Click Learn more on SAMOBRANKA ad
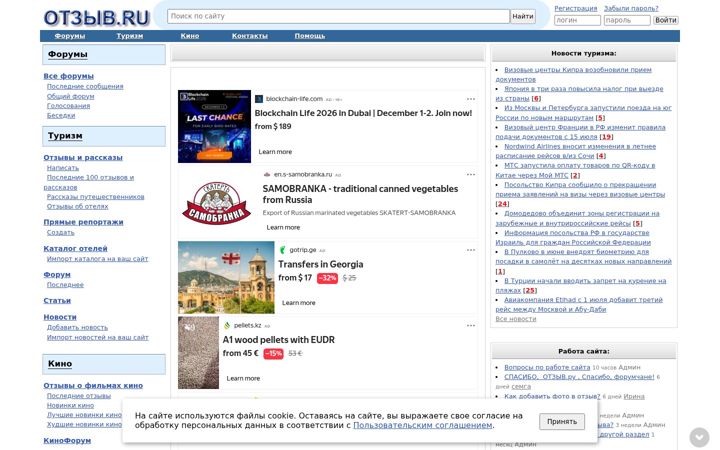Image resolution: width=720 pixels, height=450 pixels. 283,227
